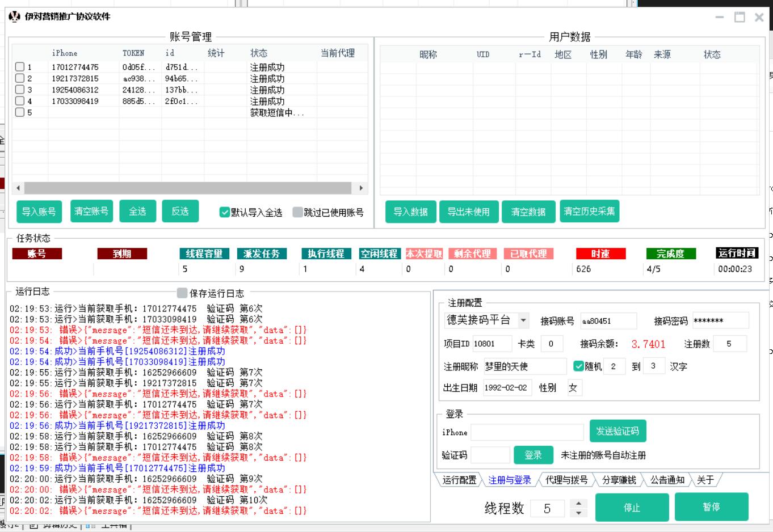Click the 清空历史采集 button
This screenshot has height=532, width=773.
tap(589, 211)
